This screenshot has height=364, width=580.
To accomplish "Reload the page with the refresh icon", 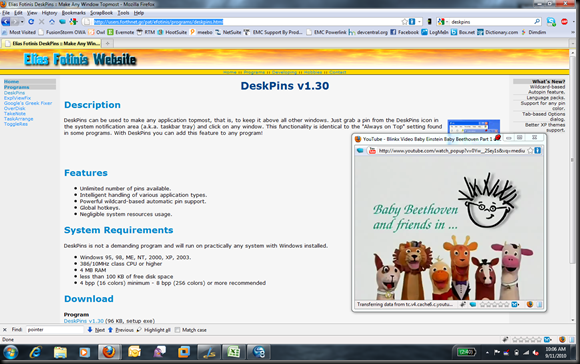I will point(31,22).
